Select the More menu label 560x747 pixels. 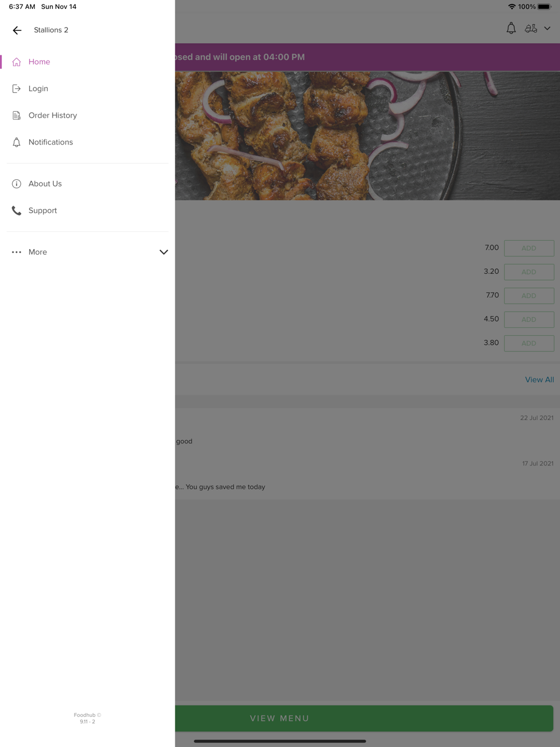[x=38, y=252]
